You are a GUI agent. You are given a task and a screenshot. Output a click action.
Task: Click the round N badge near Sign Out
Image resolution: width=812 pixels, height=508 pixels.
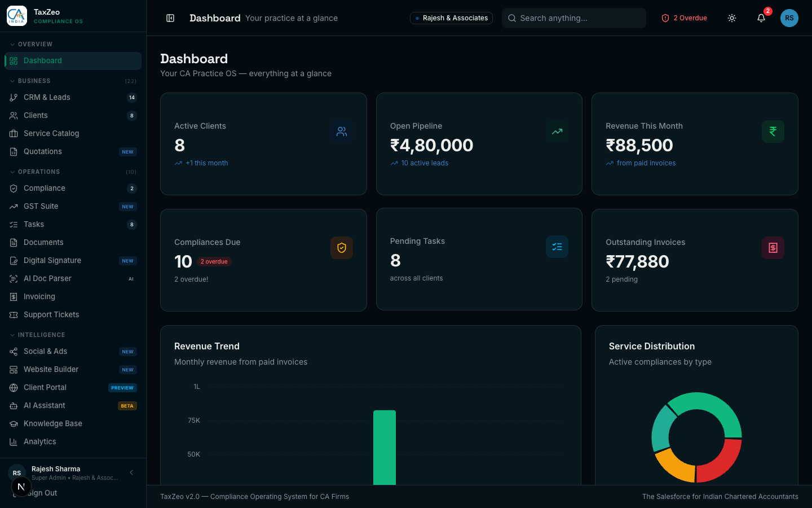[x=21, y=487]
